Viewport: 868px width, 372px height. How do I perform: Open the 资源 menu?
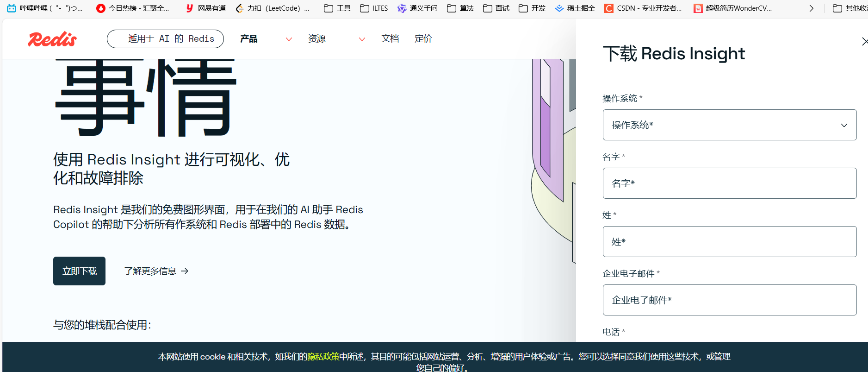[x=317, y=39]
